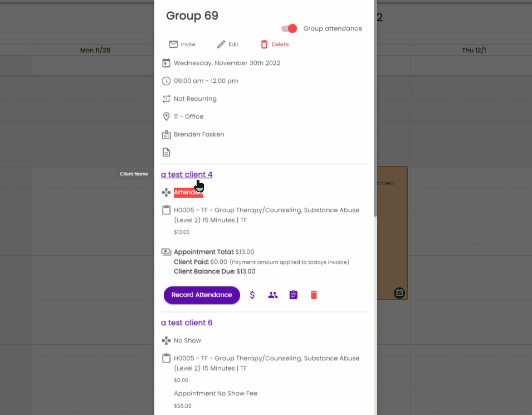Open the 'a test client 4' link
The image size is (532, 415).
pos(187,174)
